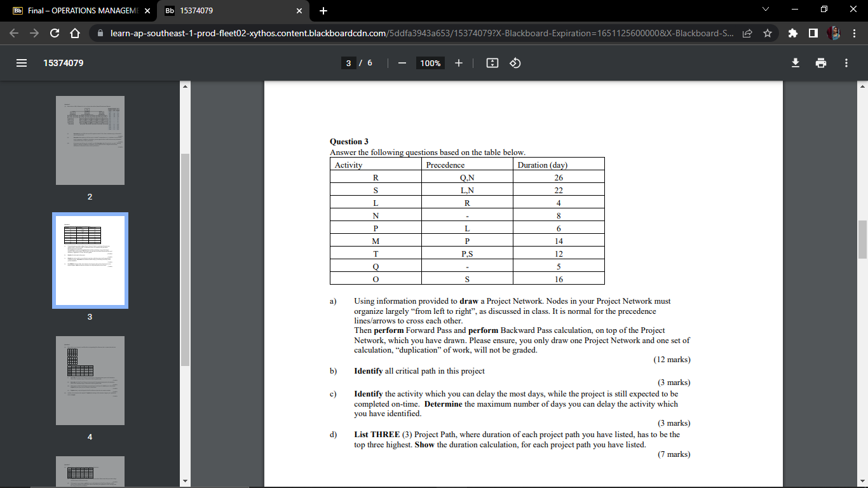The height and width of the screenshot is (488, 868).
Task: Open the browser home page
Action: point(74,33)
